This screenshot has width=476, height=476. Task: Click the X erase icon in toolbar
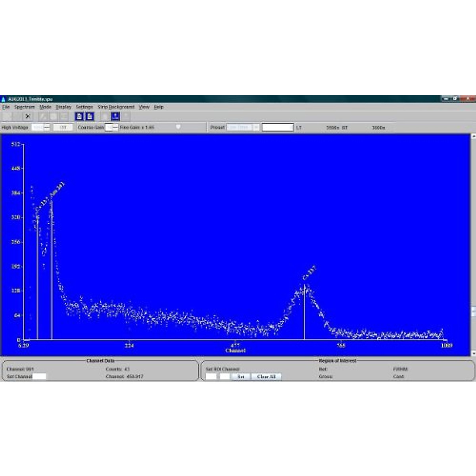(27, 116)
